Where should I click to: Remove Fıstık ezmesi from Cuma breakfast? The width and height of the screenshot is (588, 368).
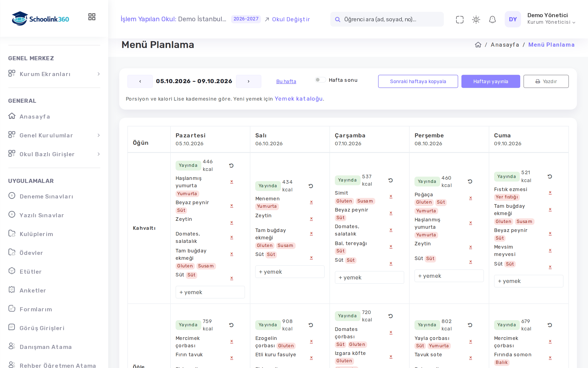(x=550, y=192)
